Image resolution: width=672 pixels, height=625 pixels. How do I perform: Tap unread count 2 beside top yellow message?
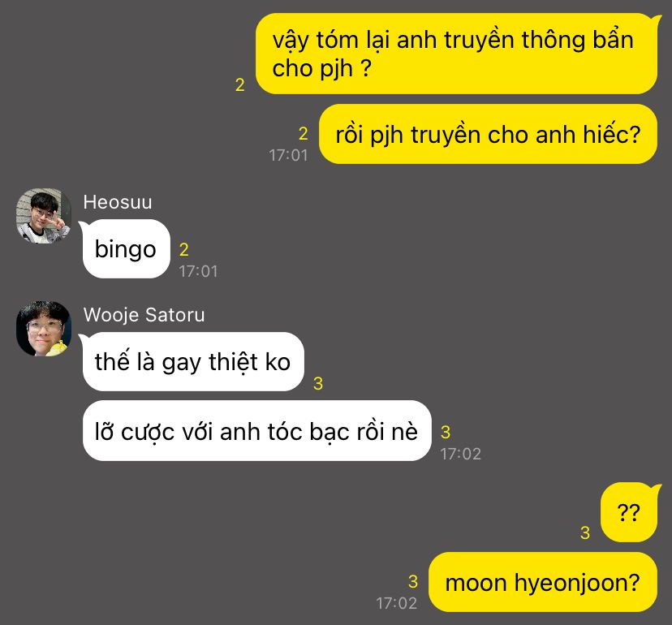tap(240, 85)
